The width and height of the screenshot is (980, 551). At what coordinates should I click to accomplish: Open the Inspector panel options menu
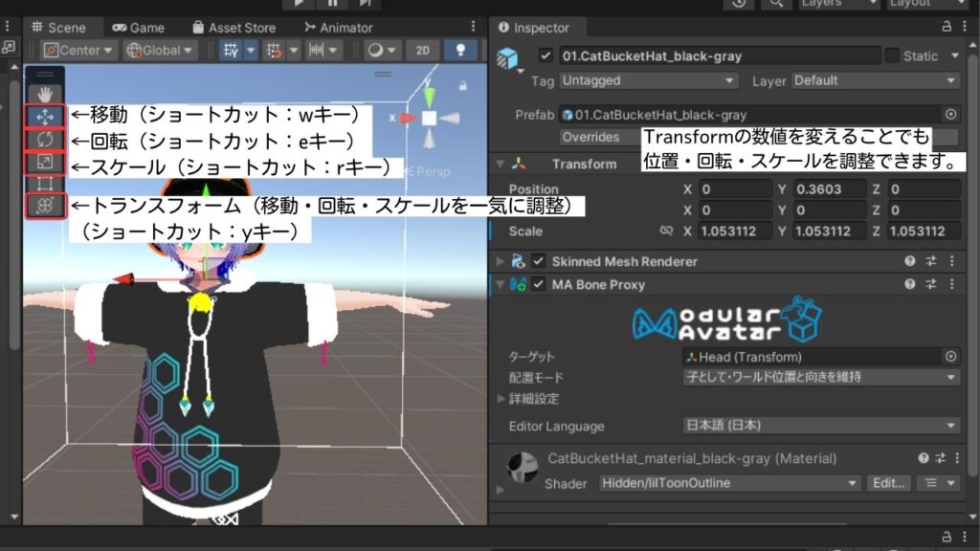(x=966, y=26)
